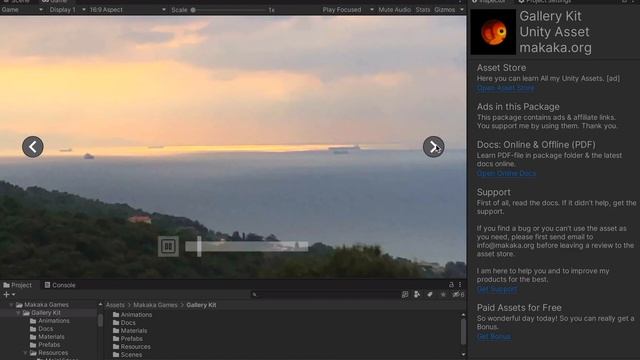
Task: Click the Search by Type icon
Action: (x=417, y=294)
